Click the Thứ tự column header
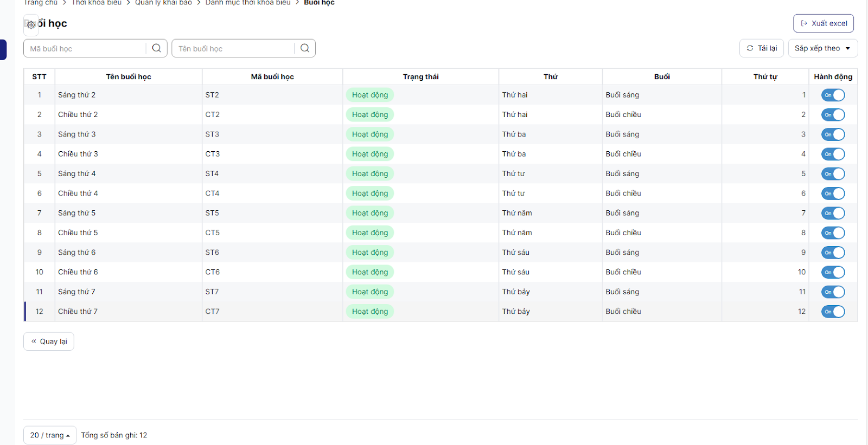Screen dimensions: 868x445 pos(765,77)
